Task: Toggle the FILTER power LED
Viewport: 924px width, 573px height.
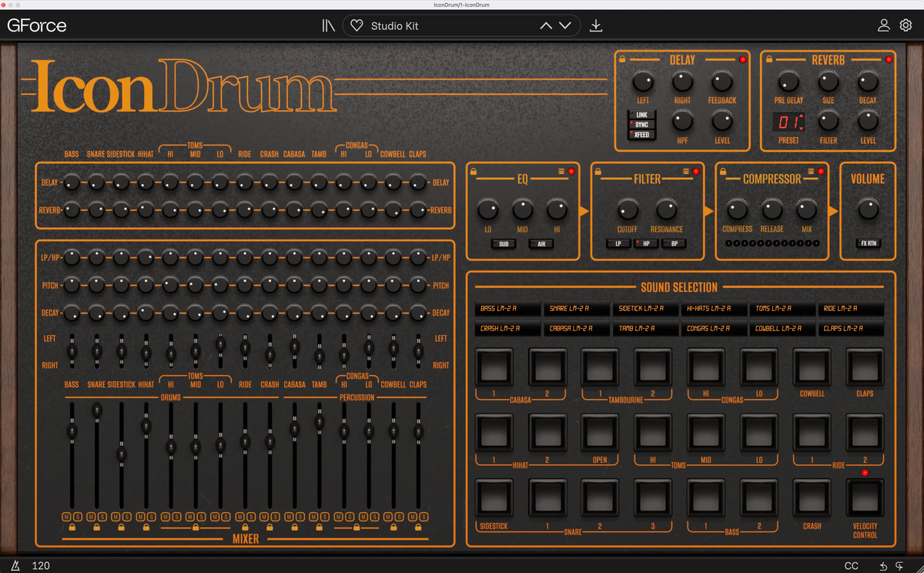Action: click(x=695, y=171)
